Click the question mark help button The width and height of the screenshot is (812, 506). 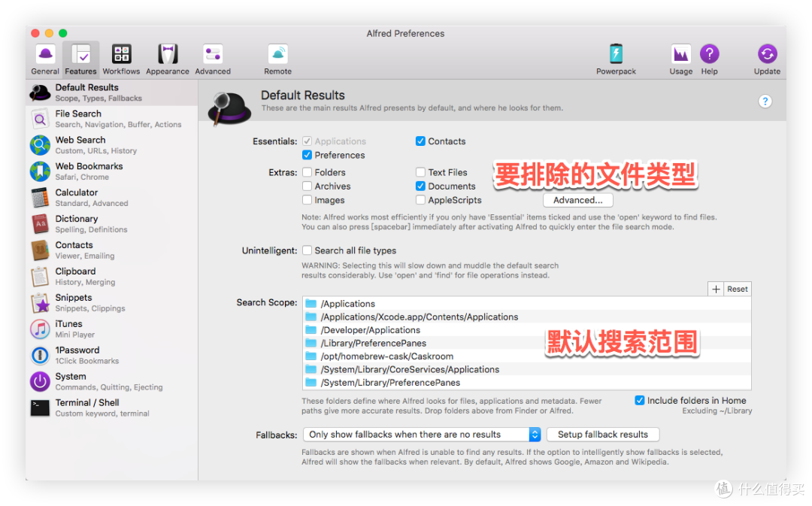click(x=765, y=102)
